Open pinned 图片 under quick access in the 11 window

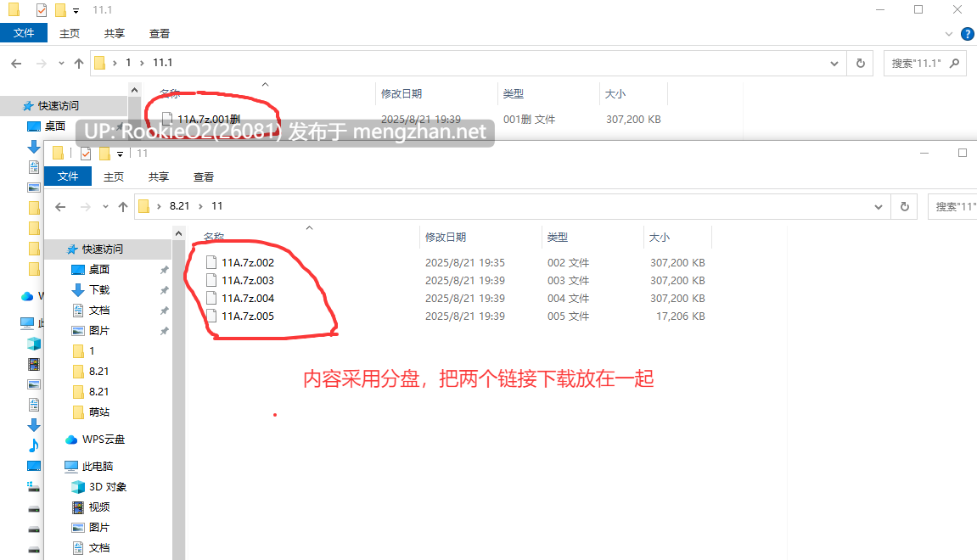point(99,331)
